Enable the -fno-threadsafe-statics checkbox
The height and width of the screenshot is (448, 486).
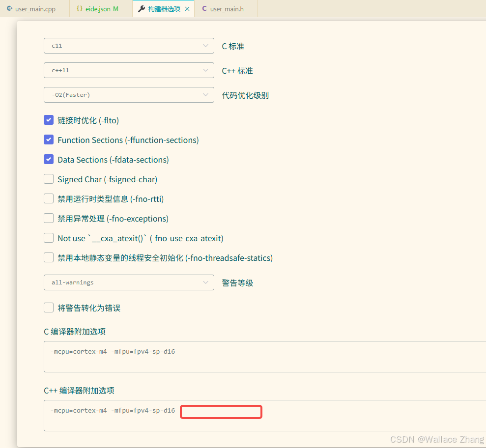[49, 258]
